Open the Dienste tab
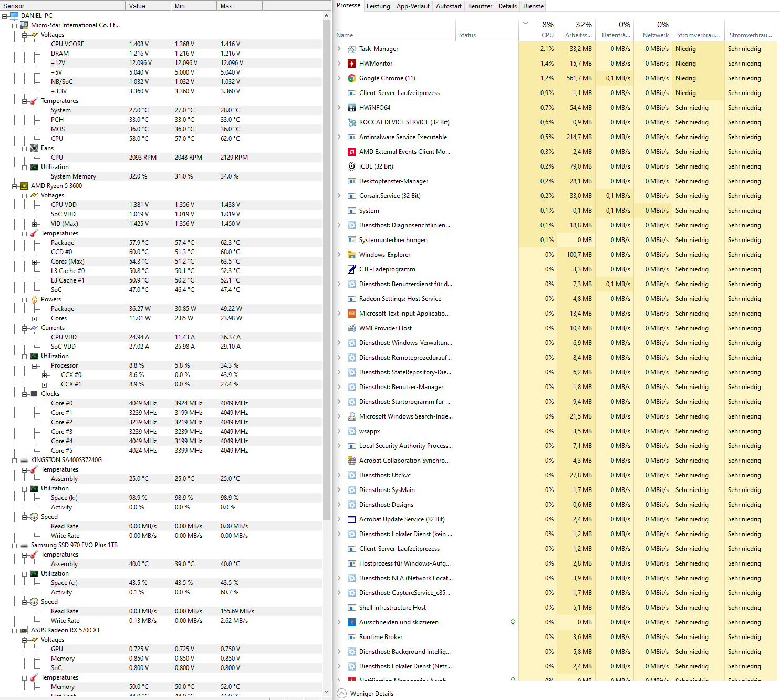This screenshot has height=700, width=780. [533, 6]
